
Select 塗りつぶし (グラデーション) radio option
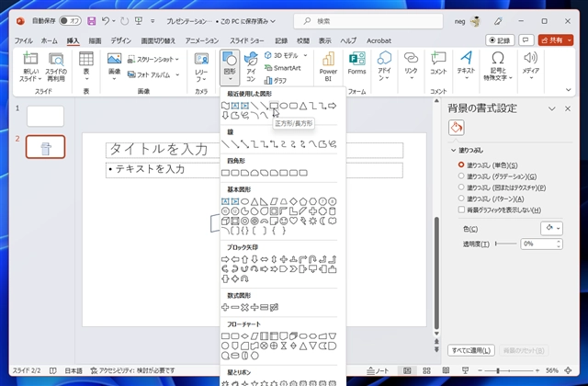(461, 176)
